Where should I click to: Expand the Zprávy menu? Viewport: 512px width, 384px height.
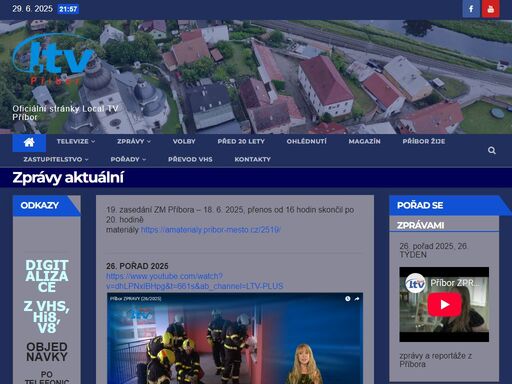coord(134,141)
